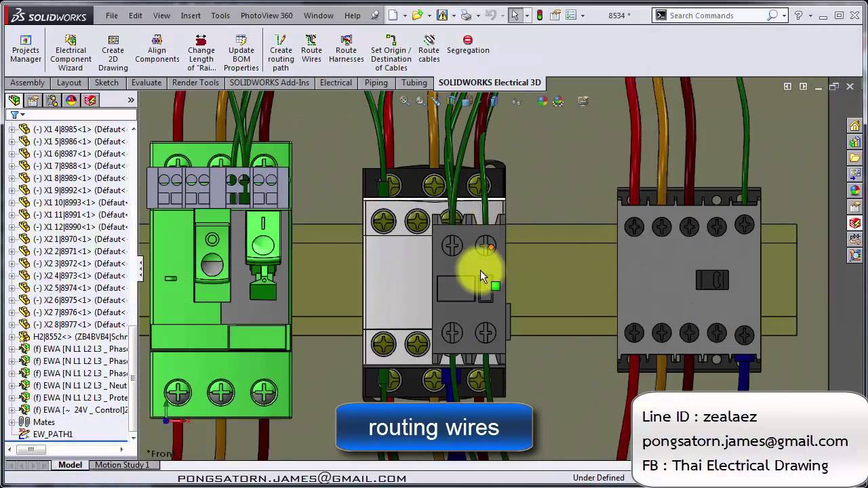Viewport: 868px width, 488px height.
Task: Start the Route Harnesses command
Action: tap(347, 49)
